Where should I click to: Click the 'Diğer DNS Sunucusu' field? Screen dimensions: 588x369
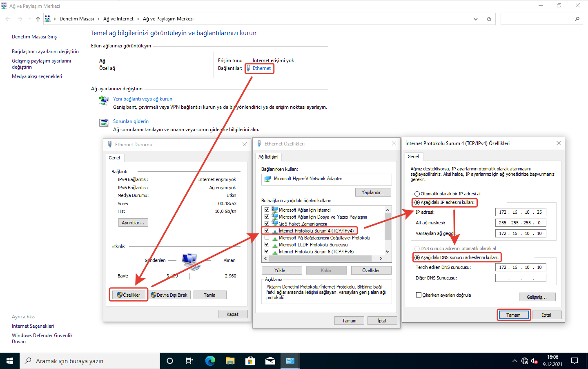pyautogui.click(x=521, y=278)
